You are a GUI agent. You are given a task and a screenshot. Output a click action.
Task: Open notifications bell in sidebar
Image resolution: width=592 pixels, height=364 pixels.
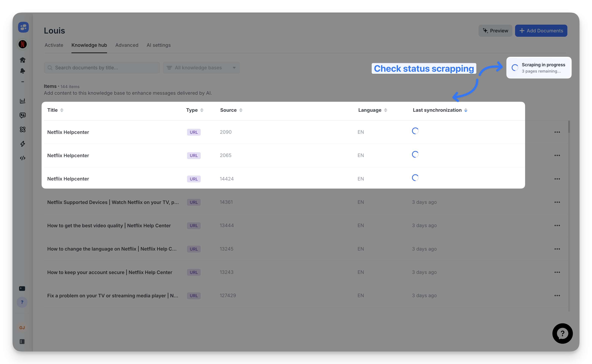23,71
